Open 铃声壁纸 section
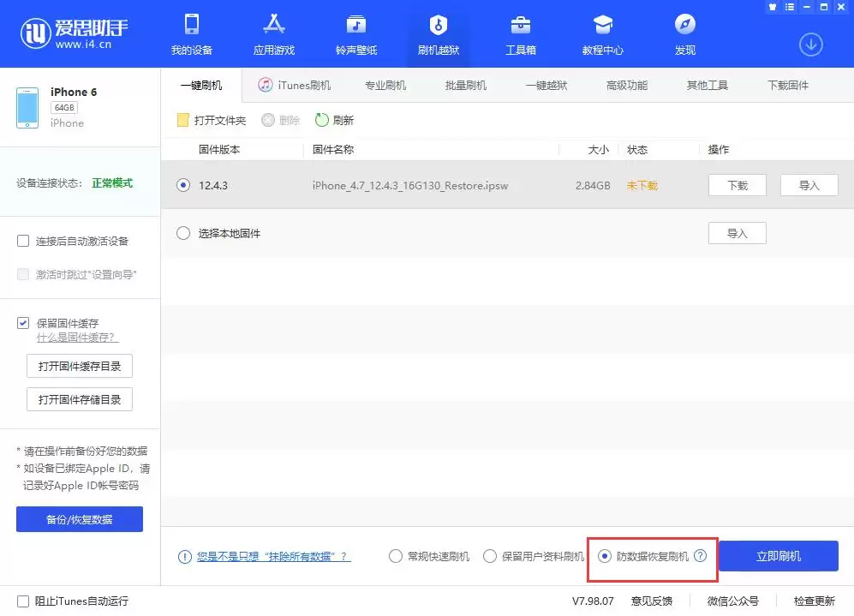 356,34
